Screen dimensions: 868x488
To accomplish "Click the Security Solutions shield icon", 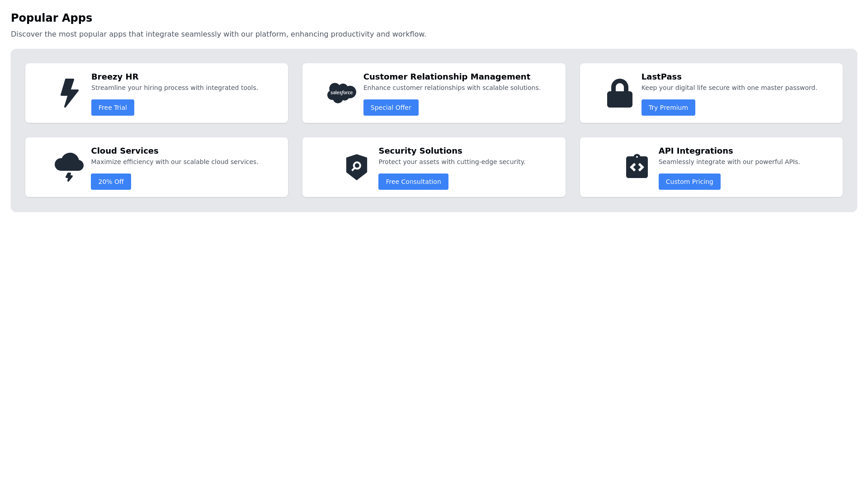I will tap(357, 167).
